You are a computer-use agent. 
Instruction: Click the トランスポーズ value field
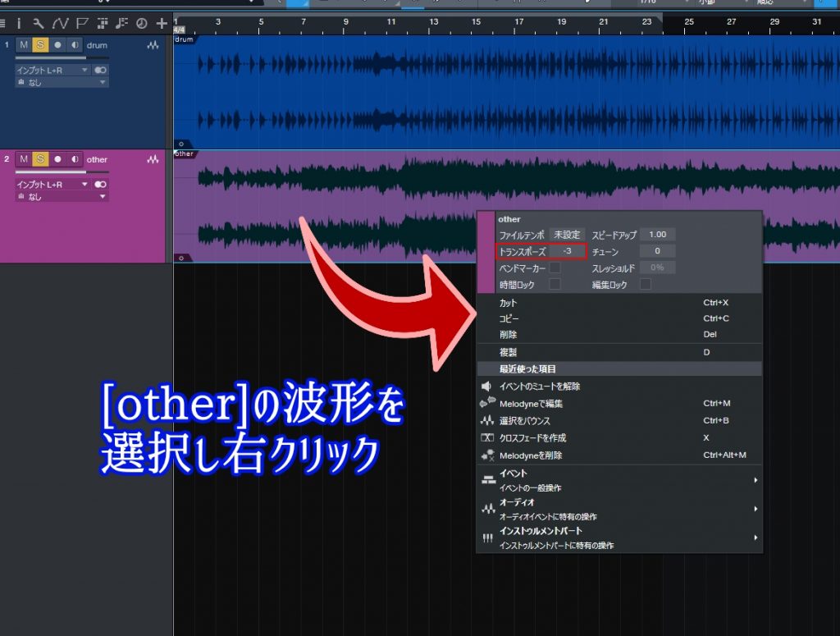tap(567, 251)
